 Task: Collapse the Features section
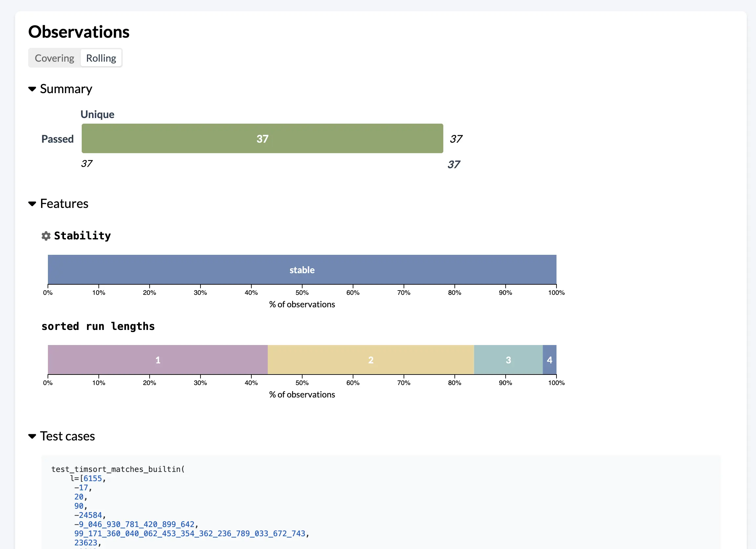click(x=32, y=204)
